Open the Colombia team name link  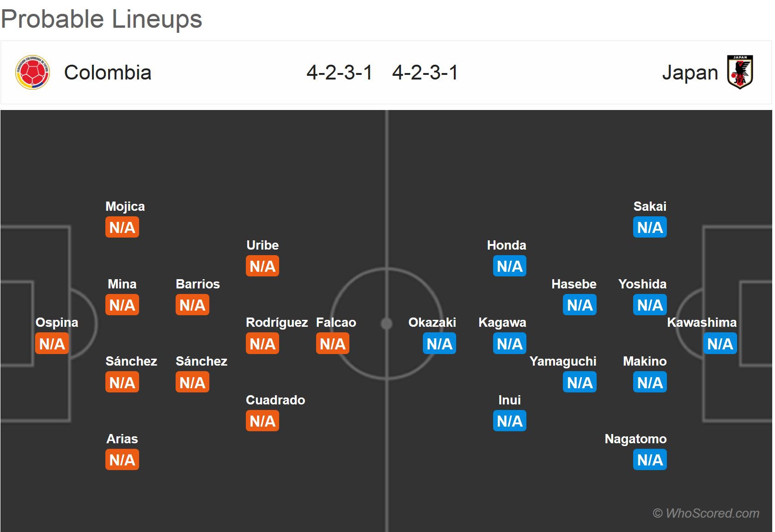(108, 73)
